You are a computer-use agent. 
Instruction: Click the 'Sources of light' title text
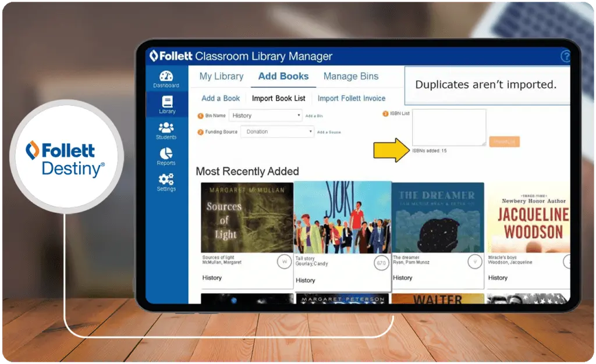pyautogui.click(x=218, y=258)
